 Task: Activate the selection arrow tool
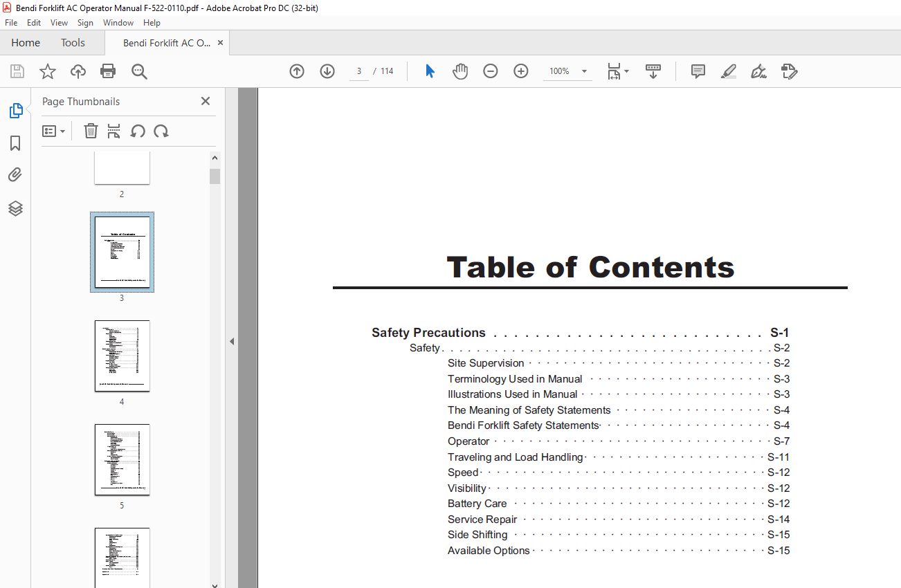point(430,71)
